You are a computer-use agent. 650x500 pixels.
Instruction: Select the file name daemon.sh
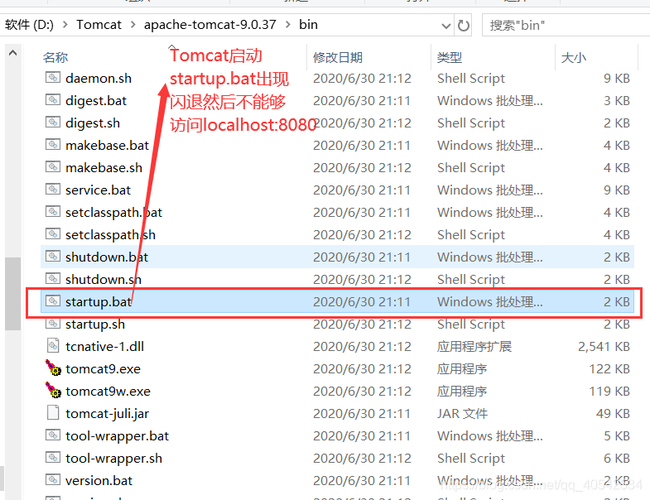pyautogui.click(x=99, y=78)
